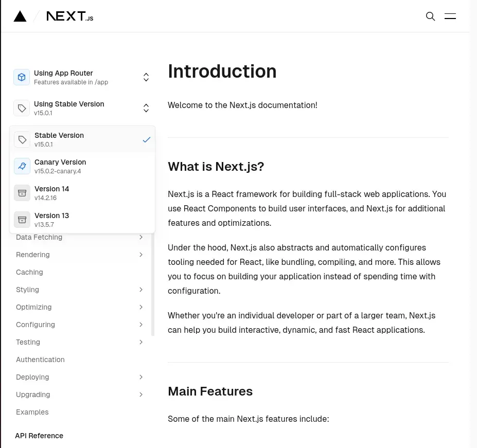Image resolution: width=477 pixels, height=448 pixels.
Task: Collapse the Using App Router selector
Action: pos(146,77)
